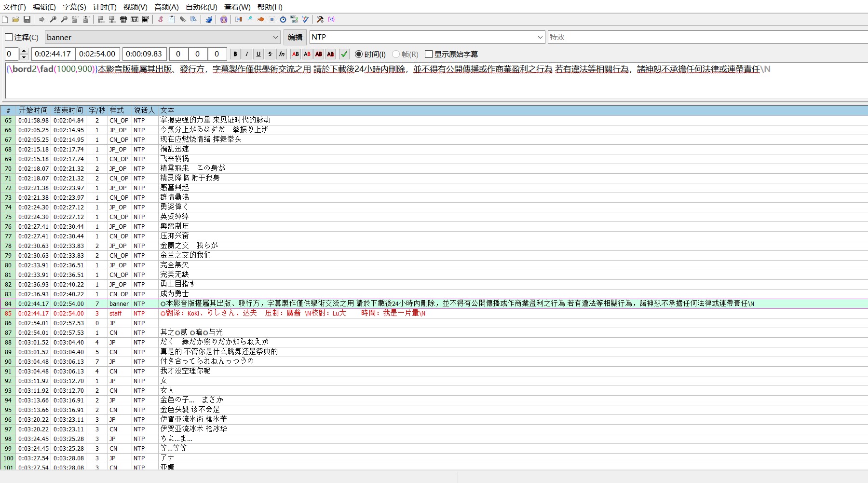Open the Shift Times tool
The height and width of the screenshot is (483, 868).
(238, 19)
